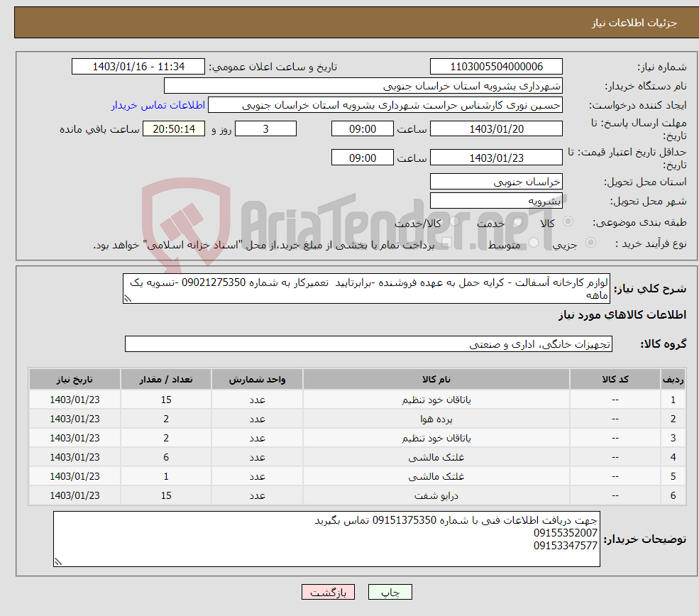Image resolution: width=699 pixels, height=616 pixels.
Task: Click یاتاقان خود تنظیم in row 3
Action: click(436, 438)
